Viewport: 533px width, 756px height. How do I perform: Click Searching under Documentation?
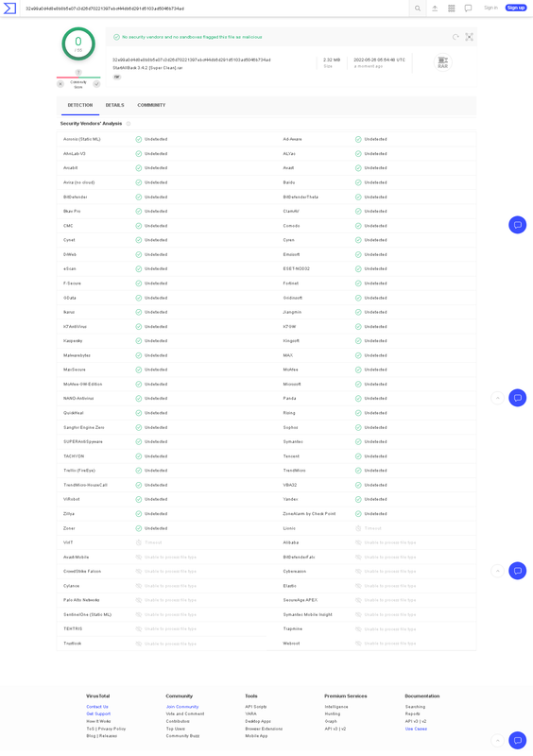pyautogui.click(x=415, y=706)
